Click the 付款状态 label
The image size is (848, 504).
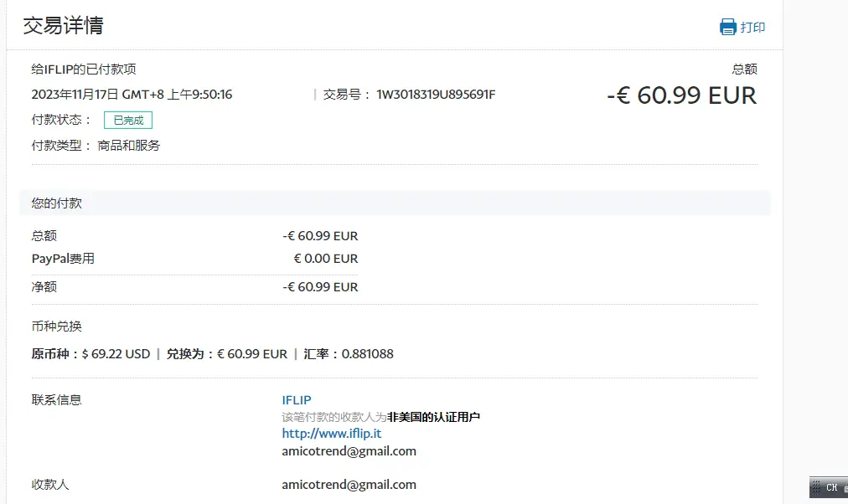[61, 120]
